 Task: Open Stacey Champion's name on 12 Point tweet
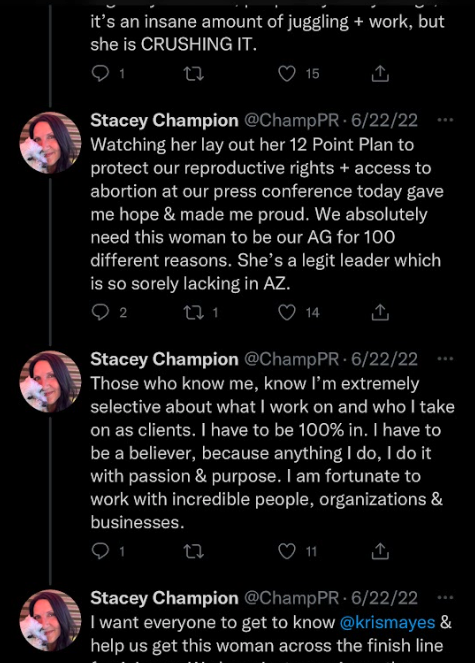coord(164,121)
